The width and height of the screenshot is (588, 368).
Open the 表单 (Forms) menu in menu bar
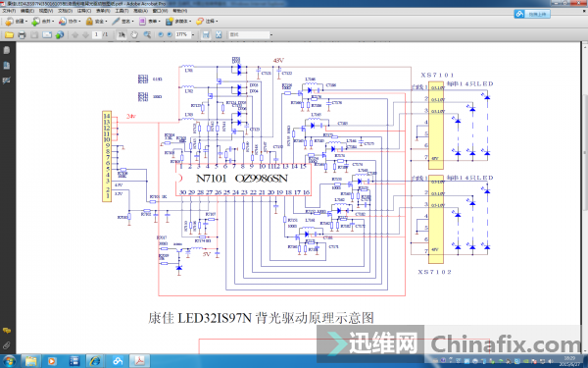[103, 11]
